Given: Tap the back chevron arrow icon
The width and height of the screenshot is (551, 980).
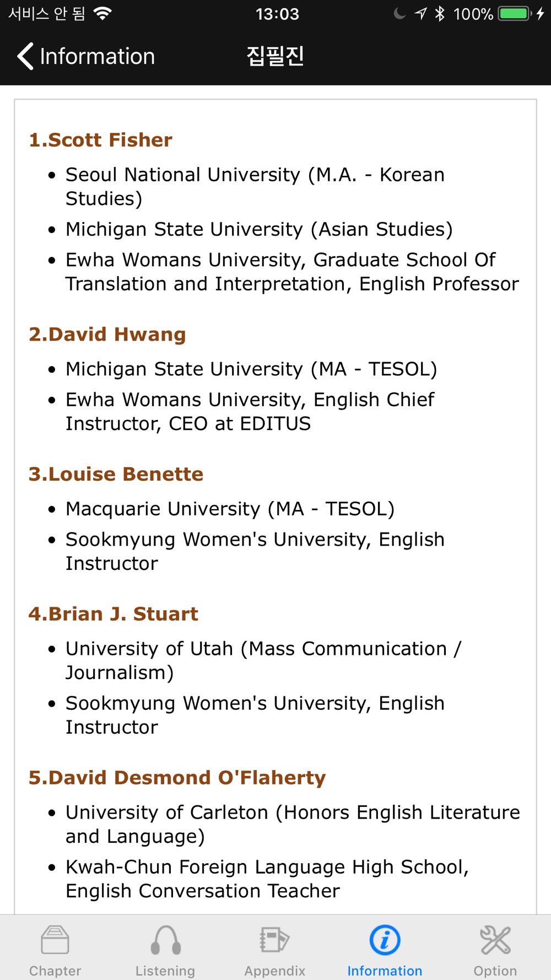Looking at the screenshot, I should pyautogui.click(x=25, y=56).
